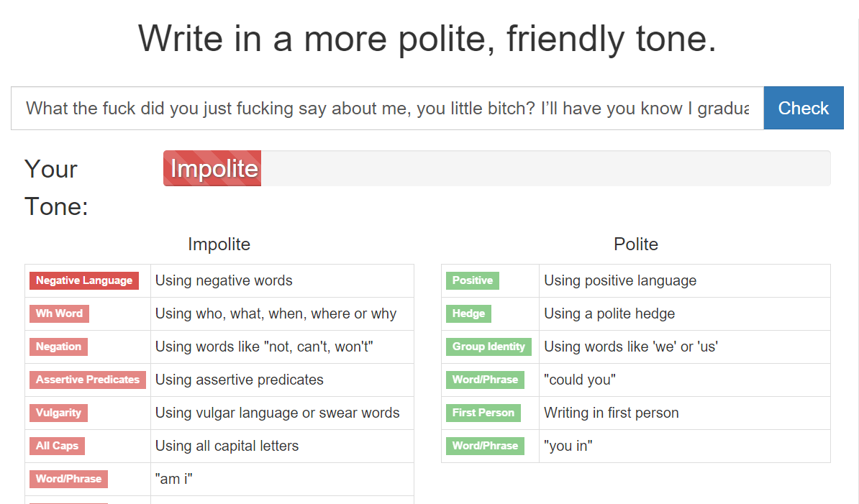Select the Group Identity badge
Viewport: 859px width, 504px height.
click(488, 347)
